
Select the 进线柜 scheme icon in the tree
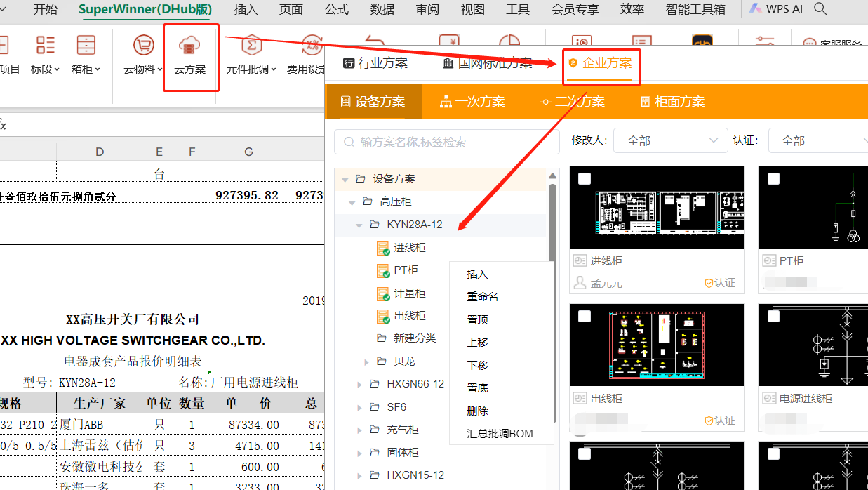pos(383,248)
